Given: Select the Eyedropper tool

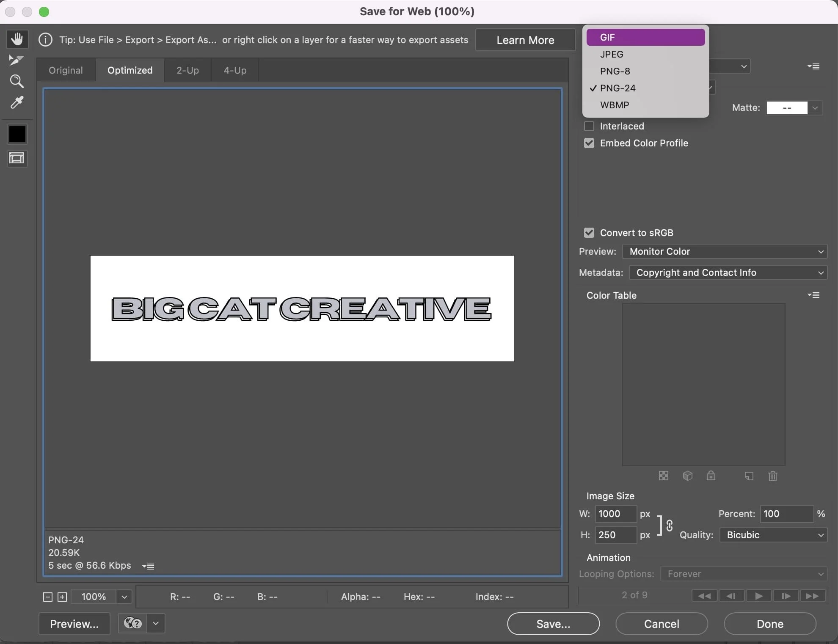Looking at the screenshot, I should tap(17, 102).
